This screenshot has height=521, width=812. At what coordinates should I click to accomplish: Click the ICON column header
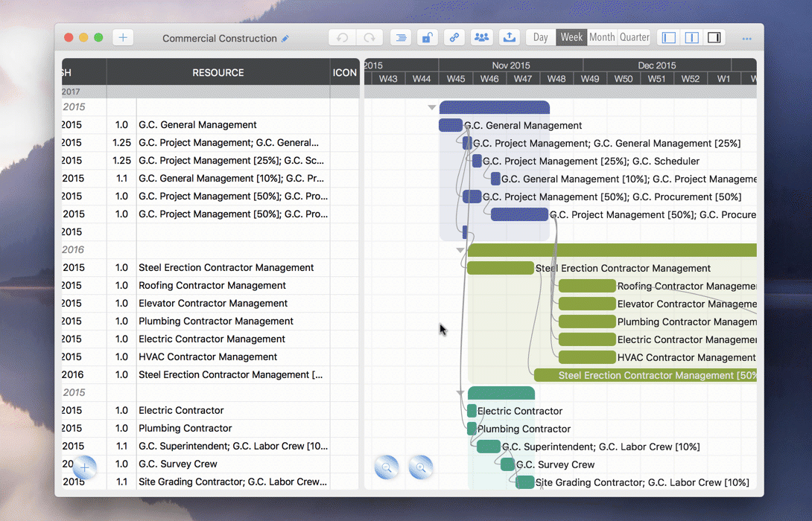click(344, 72)
